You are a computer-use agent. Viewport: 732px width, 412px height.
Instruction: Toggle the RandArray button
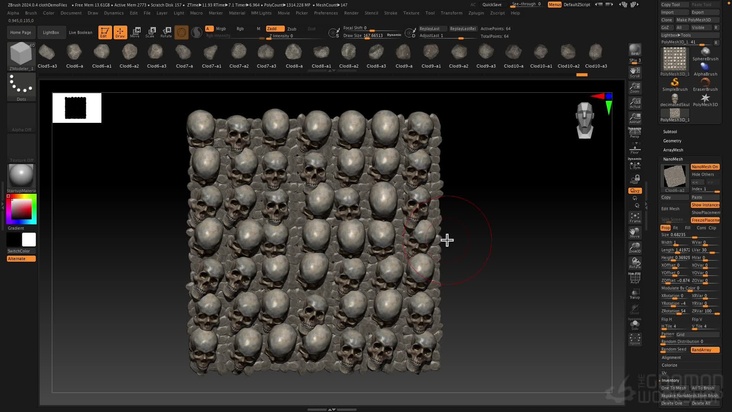point(705,349)
